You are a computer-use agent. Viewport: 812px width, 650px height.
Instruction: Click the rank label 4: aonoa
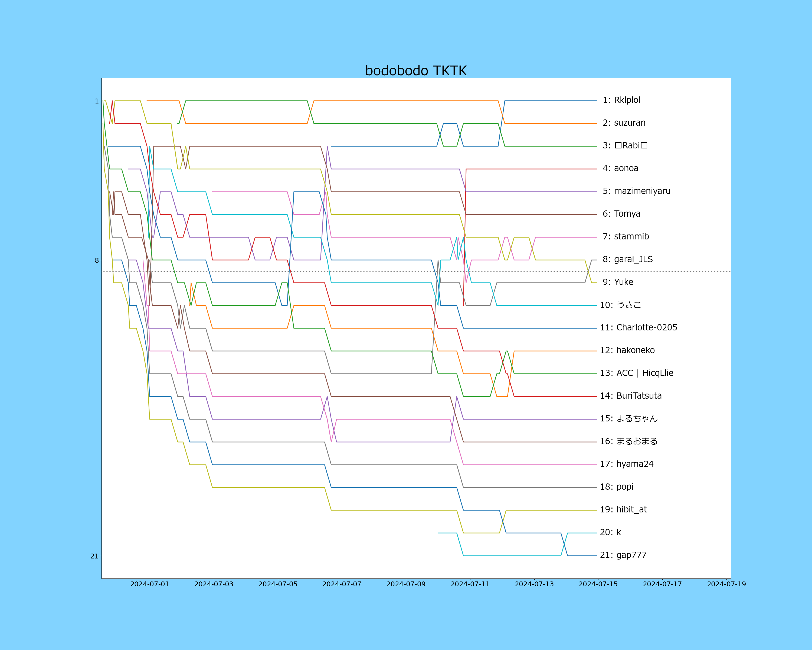(620, 168)
